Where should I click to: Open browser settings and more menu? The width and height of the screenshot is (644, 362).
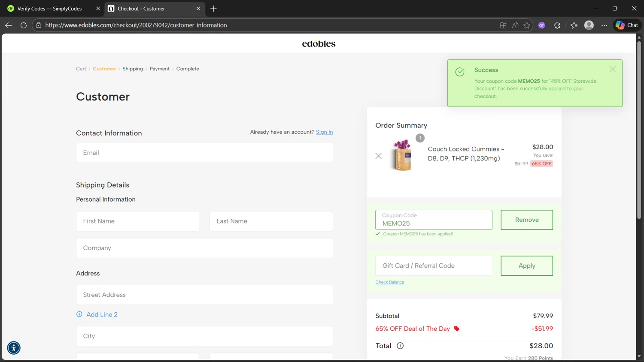(604, 25)
